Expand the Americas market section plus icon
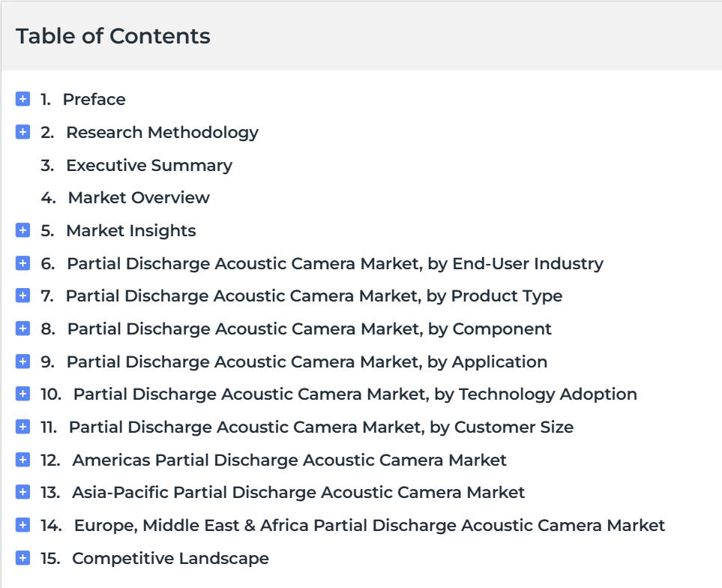 tap(22, 460)
